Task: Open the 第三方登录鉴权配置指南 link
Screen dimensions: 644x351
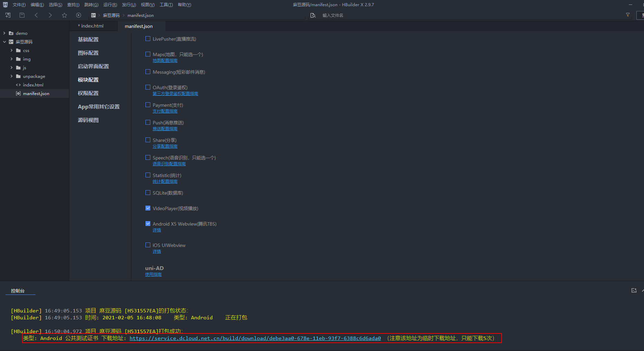Action: pos(175,94)
